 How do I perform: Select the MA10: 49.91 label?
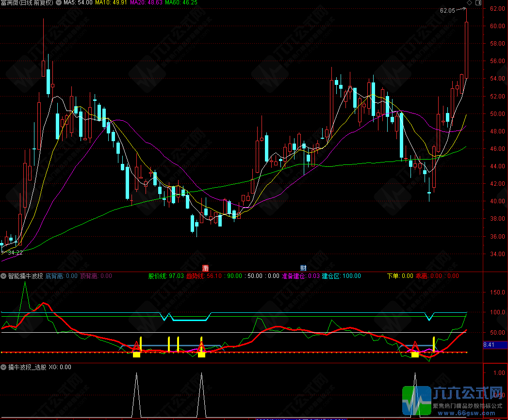coord(111,2)
